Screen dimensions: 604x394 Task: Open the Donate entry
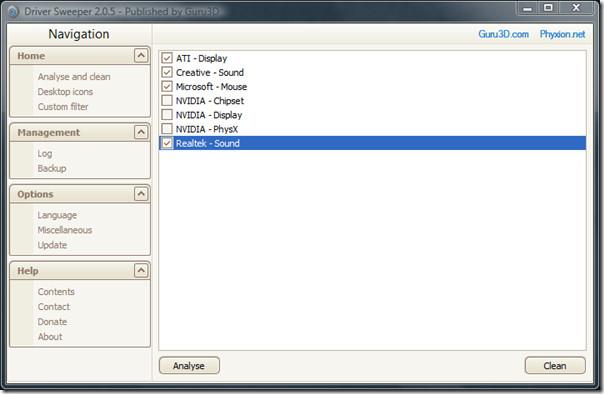[x=52, y=322]
